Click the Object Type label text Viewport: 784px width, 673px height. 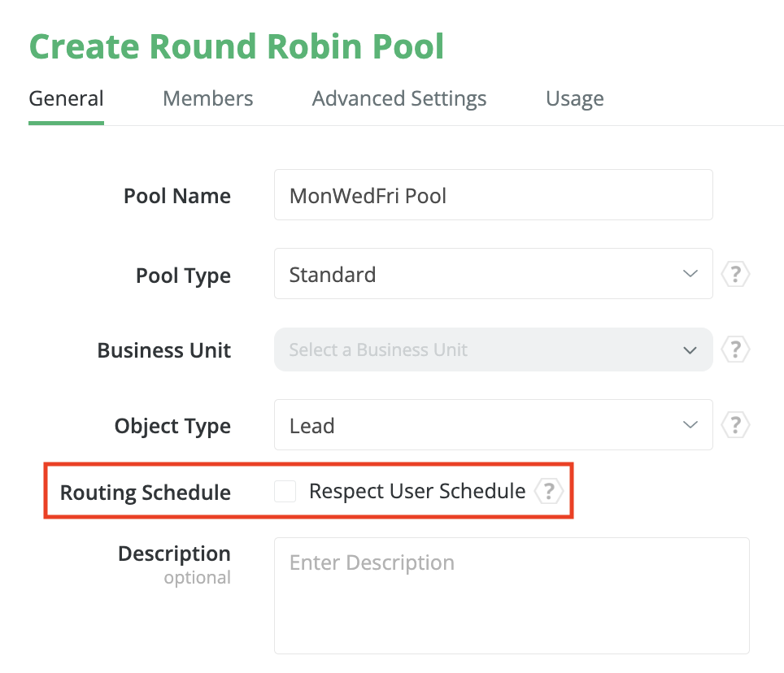tap(172, 426)
